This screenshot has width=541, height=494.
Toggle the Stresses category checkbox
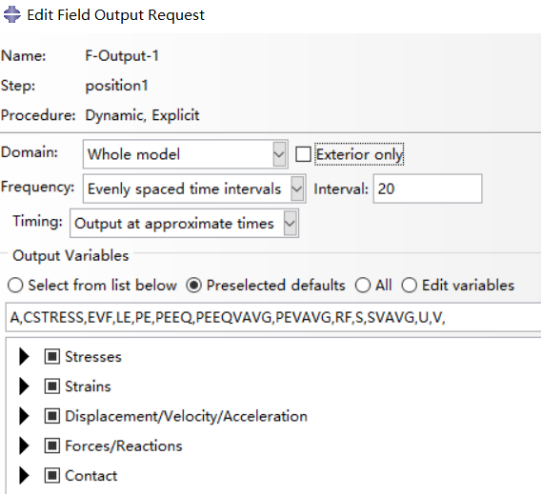pos(52,356)
